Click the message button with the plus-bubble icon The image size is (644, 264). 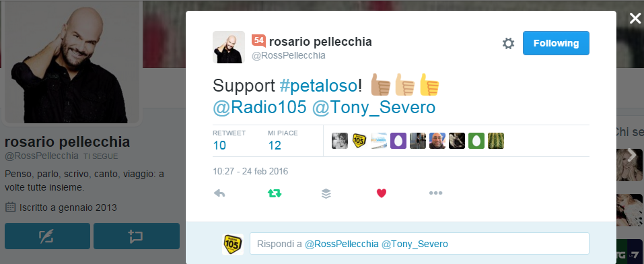pyautogui.click(x=137, y=236)
